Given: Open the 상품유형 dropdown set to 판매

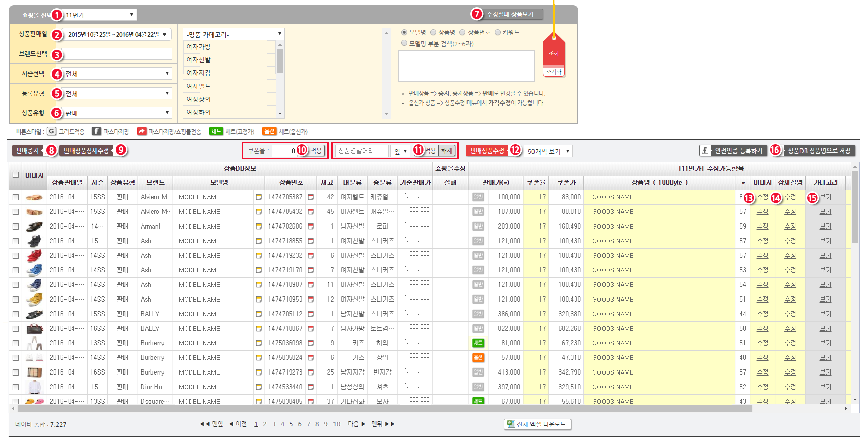Looking at the screenshot, I should point(117,113).
